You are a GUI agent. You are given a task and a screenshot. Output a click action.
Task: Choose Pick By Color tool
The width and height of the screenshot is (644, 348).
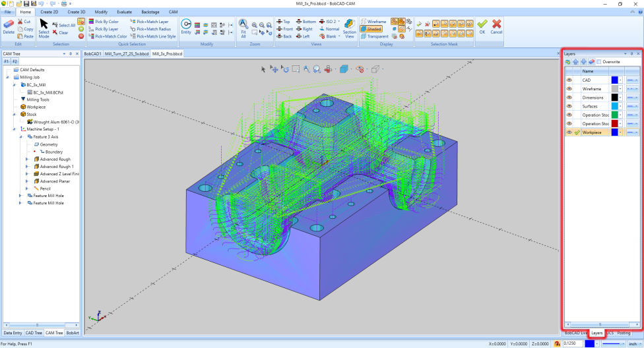(104, 21)
